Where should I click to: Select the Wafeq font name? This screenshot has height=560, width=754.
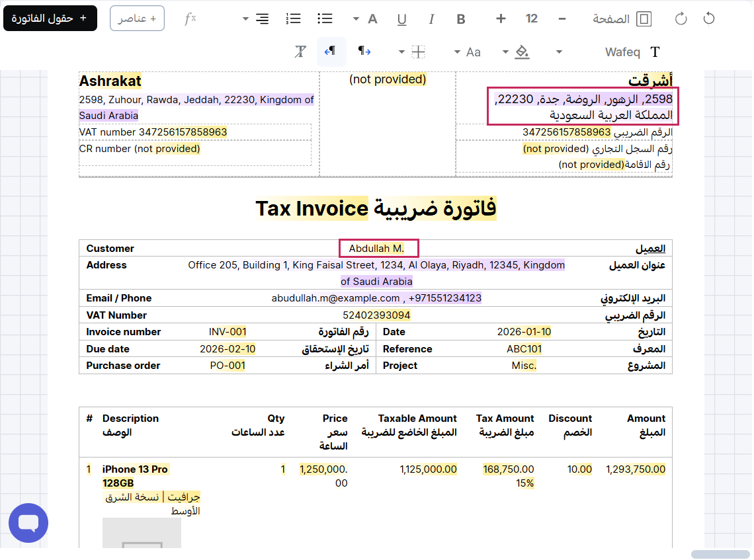pyautogui.click(x=622, y=52)
